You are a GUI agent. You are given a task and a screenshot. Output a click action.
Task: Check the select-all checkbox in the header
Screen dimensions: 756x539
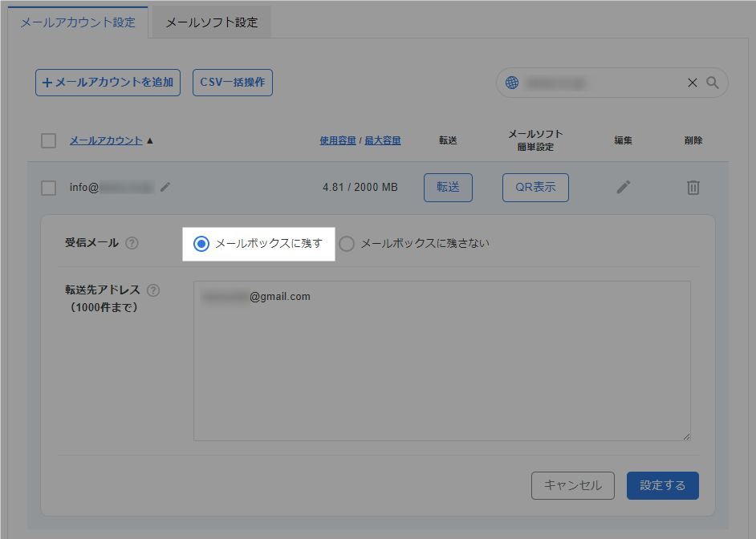click(48, 140)
